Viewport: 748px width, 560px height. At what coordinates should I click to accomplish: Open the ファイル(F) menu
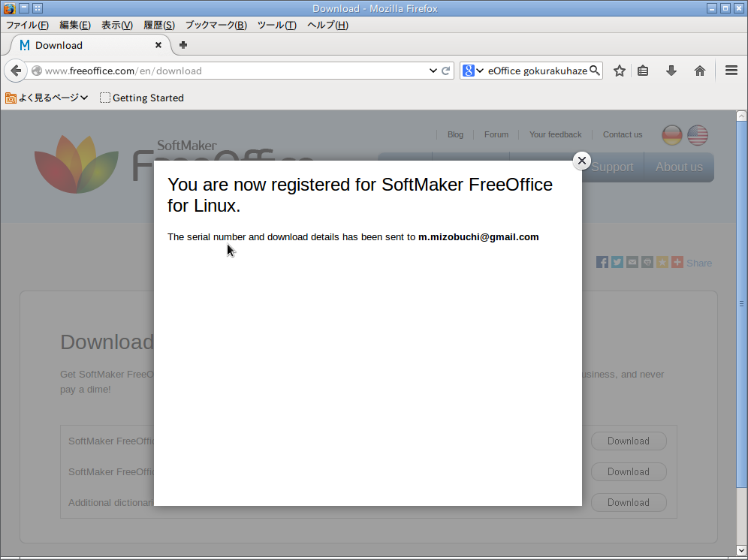27,25
